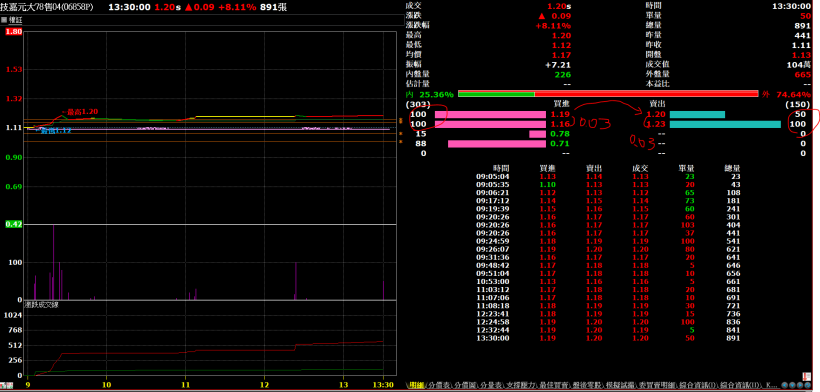Click the last round blue navigation arrow after the tabs

tap(807, 385)
